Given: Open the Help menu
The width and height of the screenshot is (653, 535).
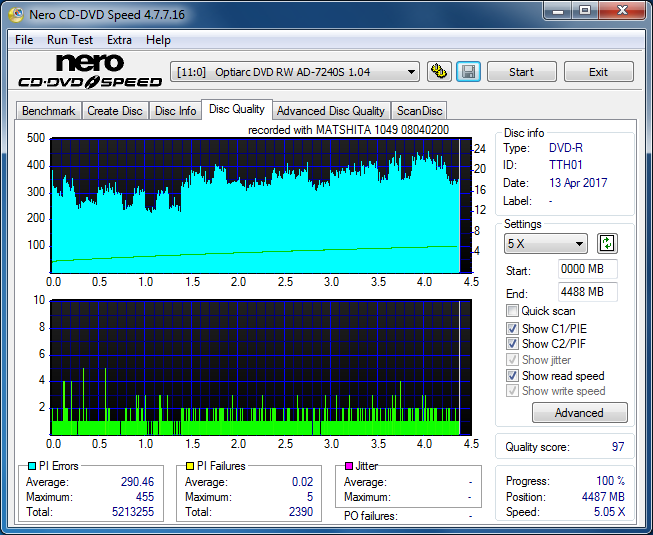Looking at the screenshot, I should (x=158, y=40).
